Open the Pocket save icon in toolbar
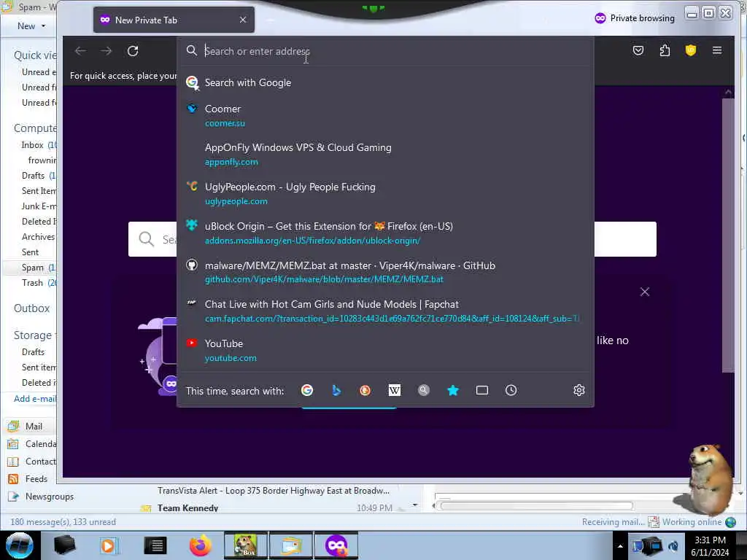 coord(638,50)
